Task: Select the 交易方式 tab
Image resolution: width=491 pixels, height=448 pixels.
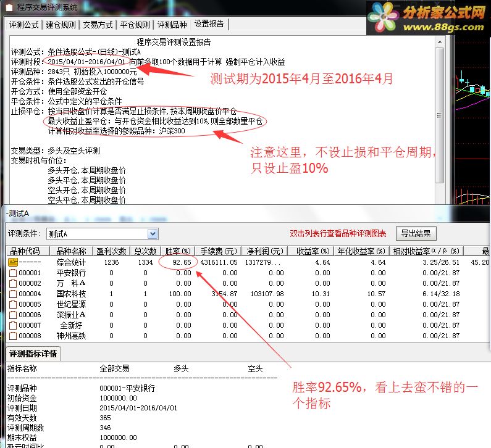Action: pos(98,25)
